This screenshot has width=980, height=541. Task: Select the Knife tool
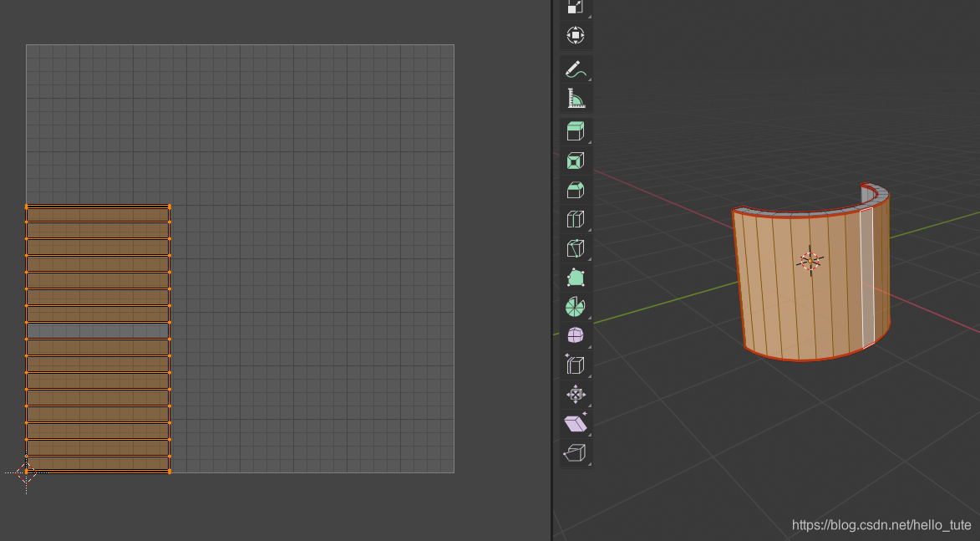click(x=576, y=248)
